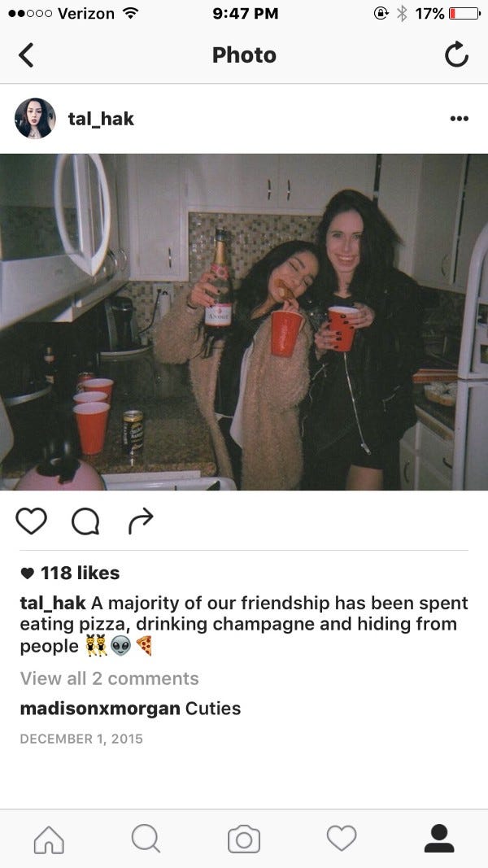The image size is (488, 868).
Task: Open the madisonxmorgan commenter profile
Action: (100, 709)
